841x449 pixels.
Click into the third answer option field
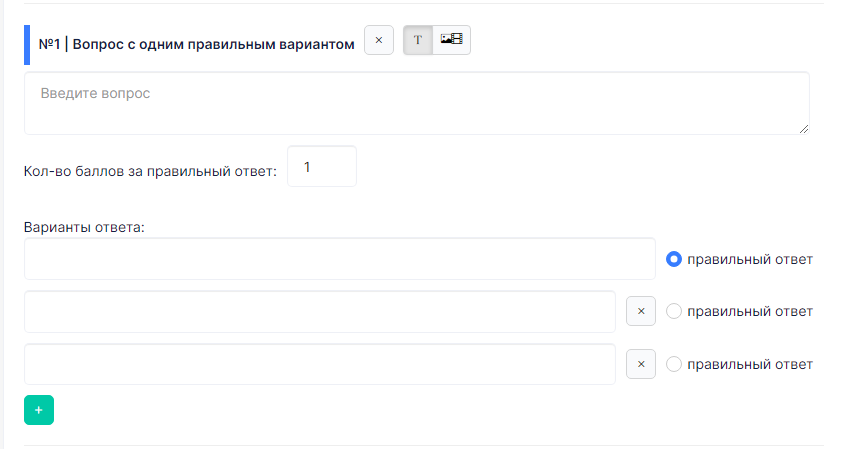point(320,364)
